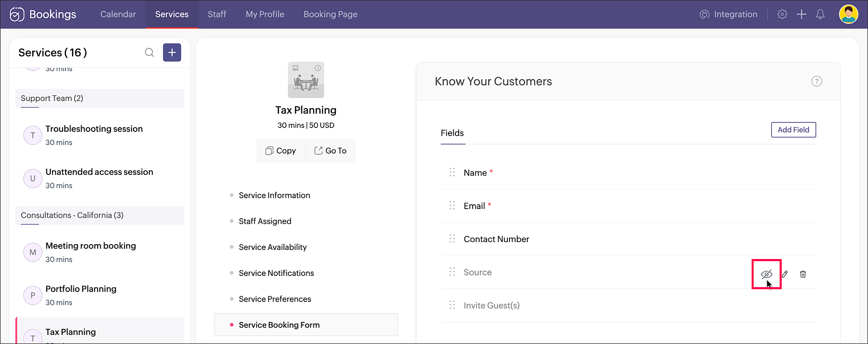Image resolution: width=868 pixels, height=344 pixels.
Task: Open settings gear icon
Action: [782, 14]
